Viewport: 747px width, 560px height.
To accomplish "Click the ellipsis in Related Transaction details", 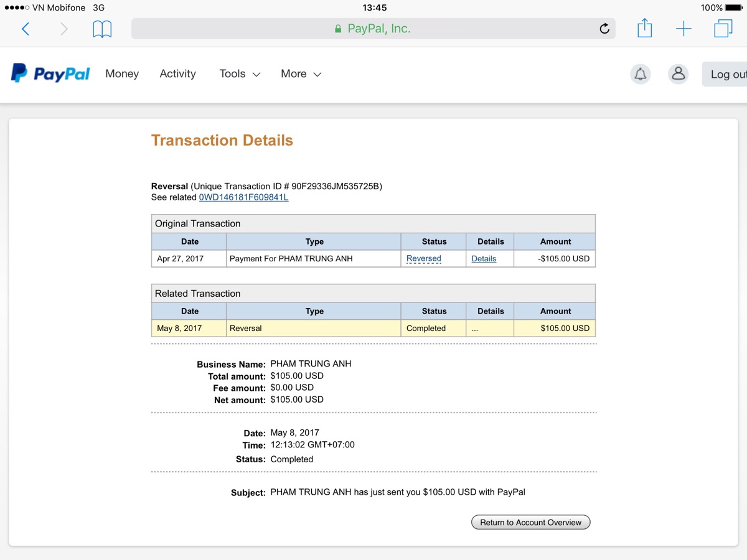I will tap(475, 329).
